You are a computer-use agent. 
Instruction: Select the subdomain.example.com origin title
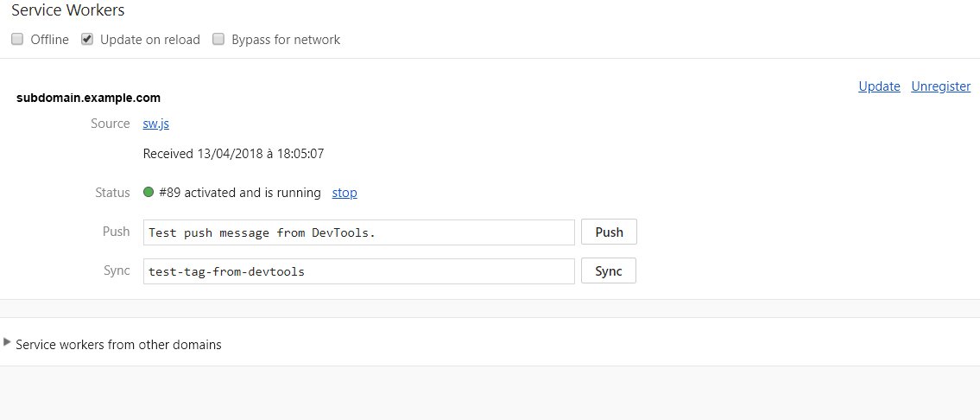[x=88, y=98]
